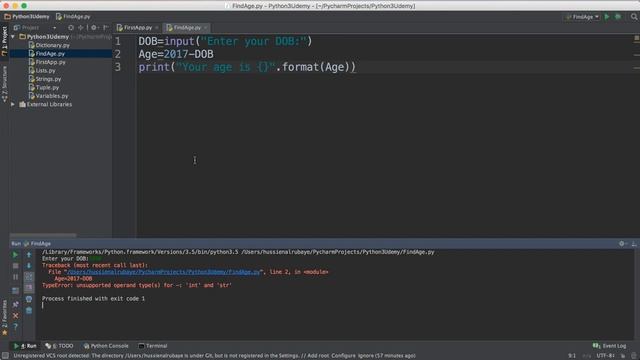Open Project panel settings gear
Viewport: 640px width, 360px height.
point(94,27)
